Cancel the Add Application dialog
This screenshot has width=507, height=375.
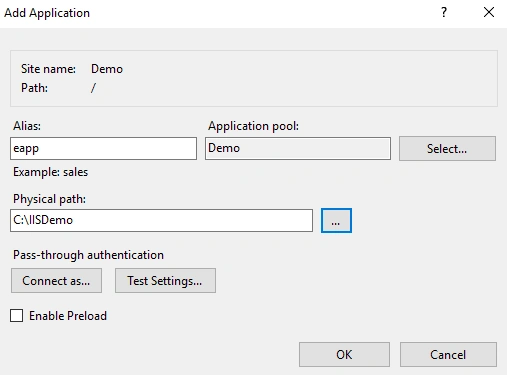448,354
